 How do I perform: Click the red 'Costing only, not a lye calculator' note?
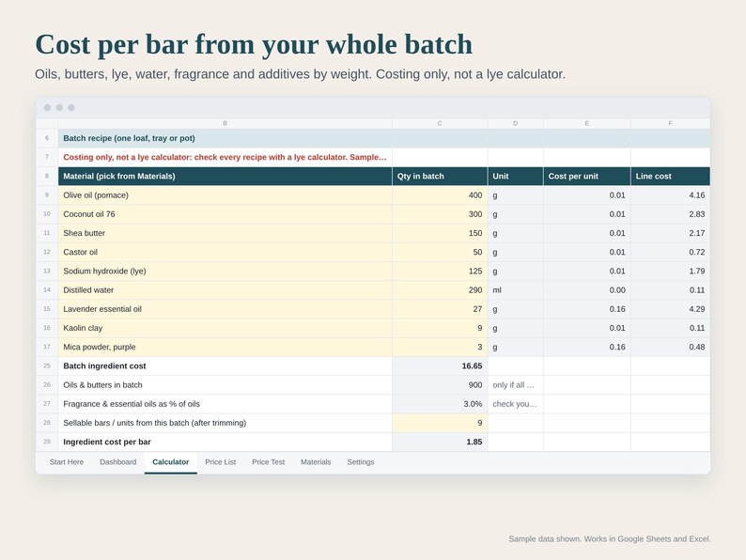point(225,157)
